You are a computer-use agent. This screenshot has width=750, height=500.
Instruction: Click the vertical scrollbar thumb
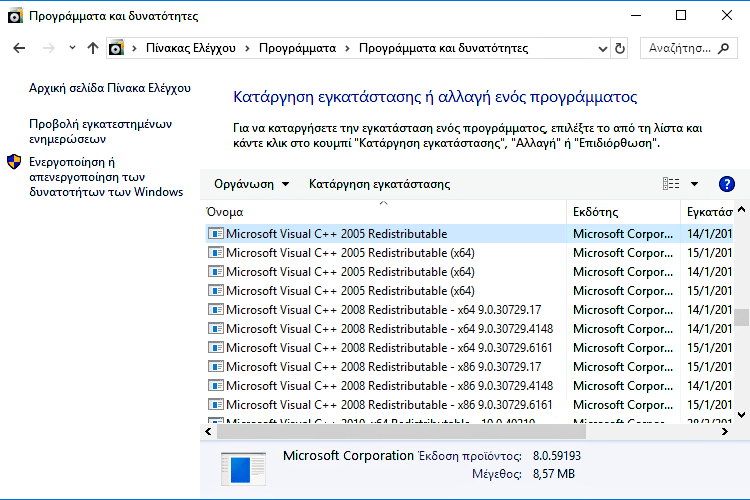click(x=741, y=317)
